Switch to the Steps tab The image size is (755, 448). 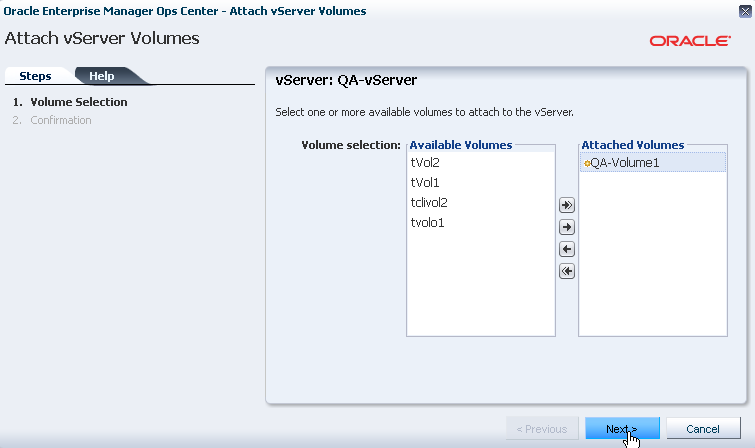[35, 76]
